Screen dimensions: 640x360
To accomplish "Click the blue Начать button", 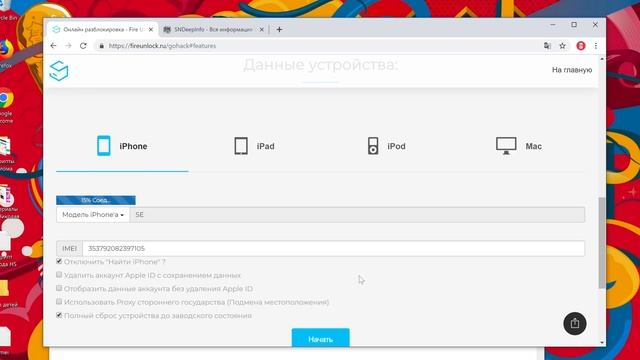I will point(320,338).
